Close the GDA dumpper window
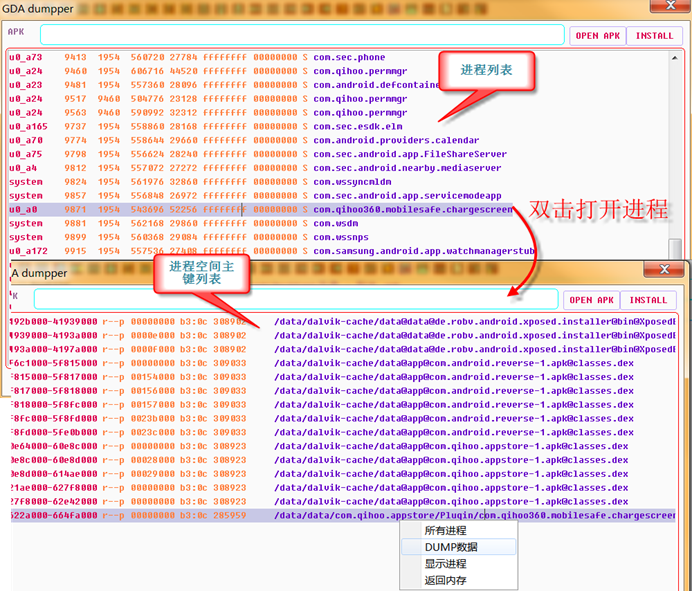Screen dimensions: 692x591 [x=670, y=5]
